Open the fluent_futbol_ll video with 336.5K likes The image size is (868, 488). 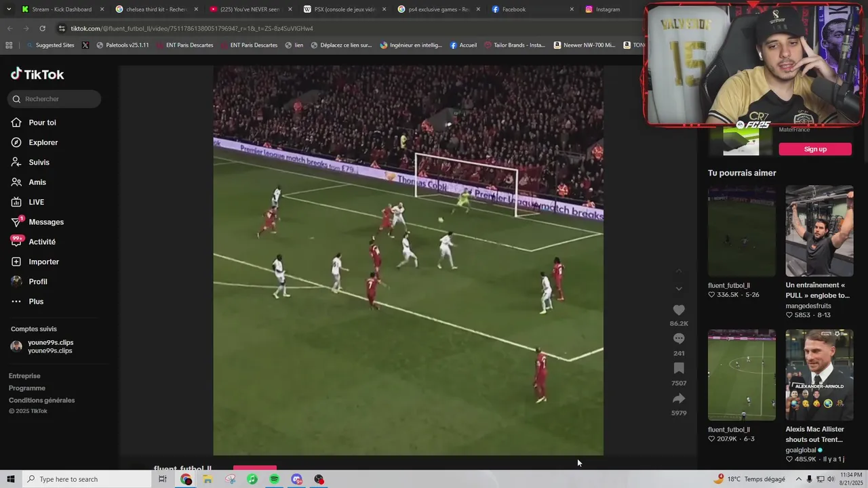click(742, 231)
